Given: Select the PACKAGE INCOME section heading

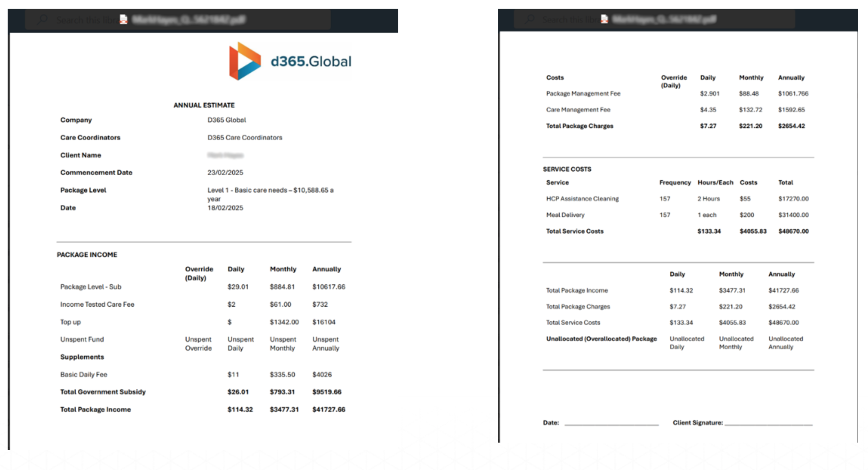Looking at the screenshot, I should pos(87,255).
